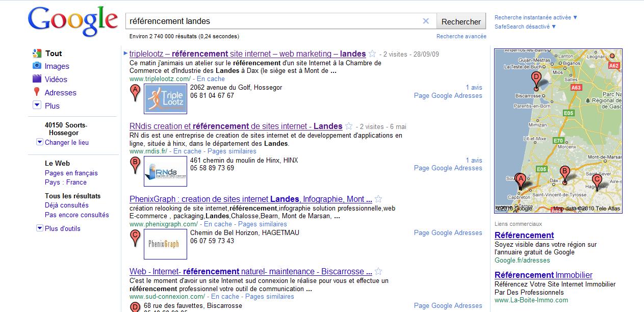The width and height of the screenshot is (644, 312).
Task: Open the Recherche avancée link
Action: coord(461,36)
